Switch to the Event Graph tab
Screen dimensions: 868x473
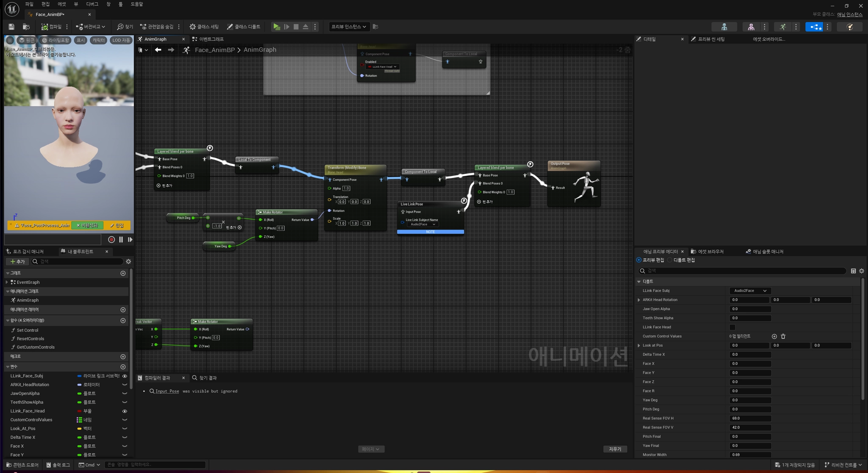pyautogui.click(x=208, y=39)
